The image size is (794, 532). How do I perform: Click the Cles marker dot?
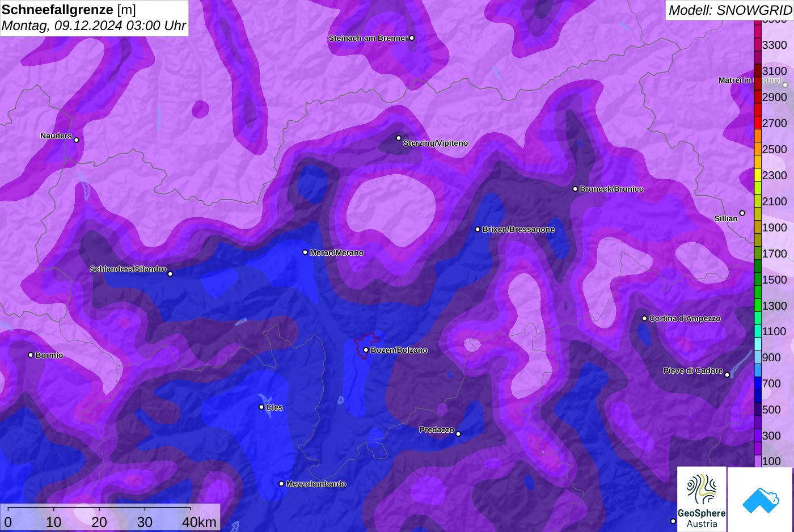(x=261, y=407)
